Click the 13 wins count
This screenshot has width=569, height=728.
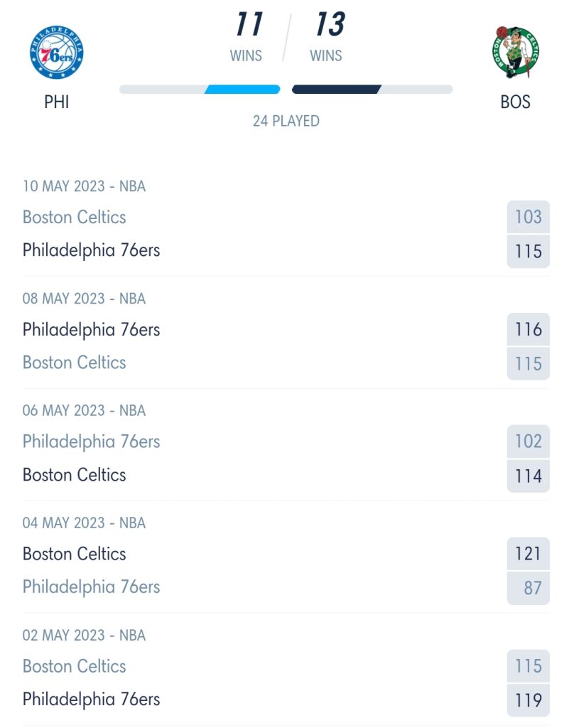coord(330,24)
